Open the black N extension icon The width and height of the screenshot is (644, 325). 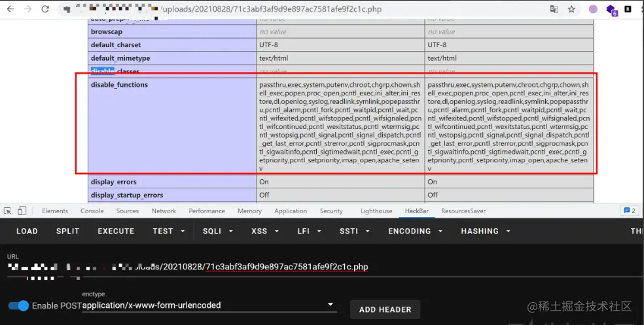tap(628, 9)
